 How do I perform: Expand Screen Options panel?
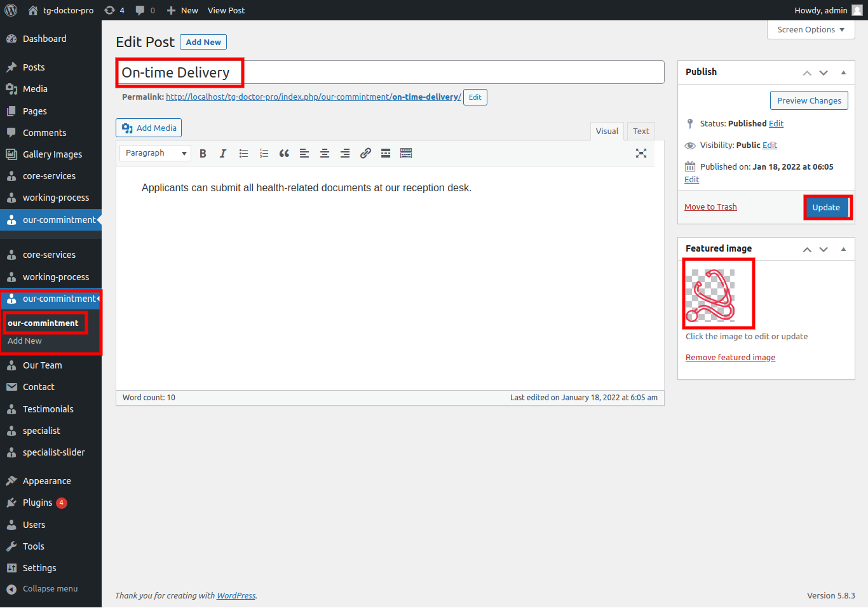810,30
